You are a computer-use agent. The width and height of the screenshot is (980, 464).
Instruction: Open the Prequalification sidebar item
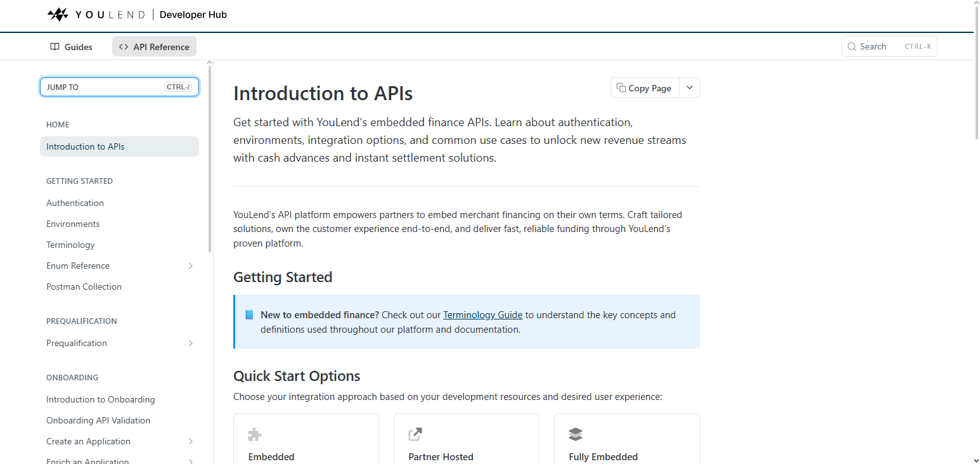[x=77, y=343]
